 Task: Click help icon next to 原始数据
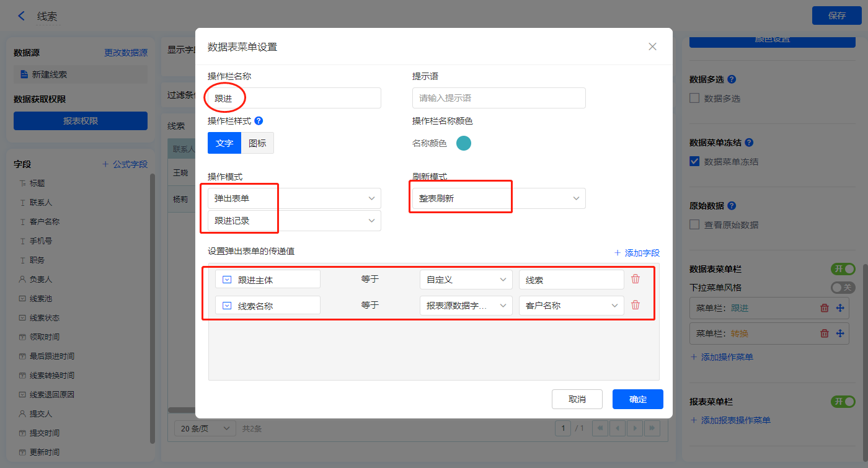pos(732,206)
